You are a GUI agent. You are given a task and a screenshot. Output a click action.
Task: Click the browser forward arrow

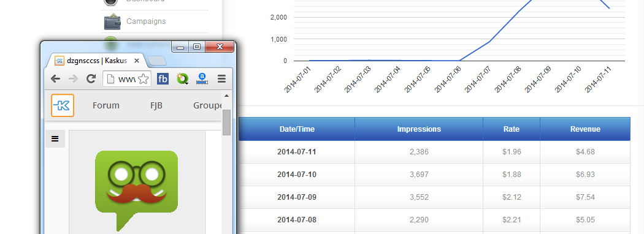(73, 79)
